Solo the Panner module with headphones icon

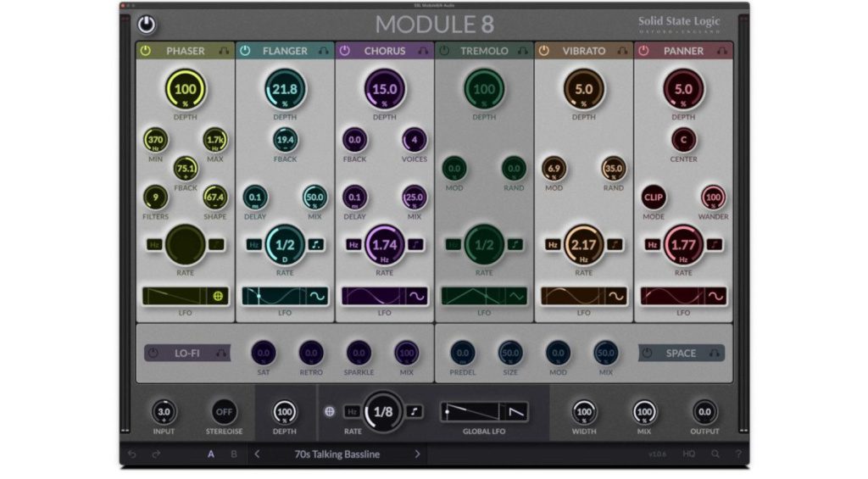(x=722, y=50)
